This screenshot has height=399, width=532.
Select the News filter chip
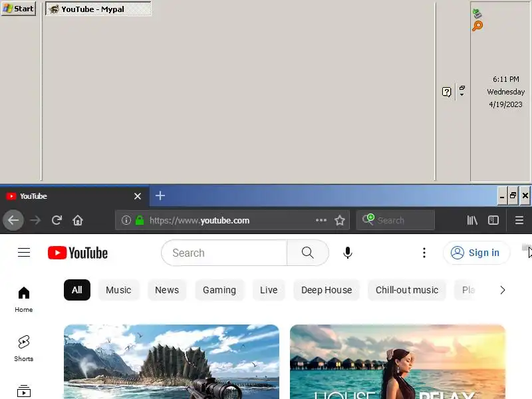coord(167,290)
